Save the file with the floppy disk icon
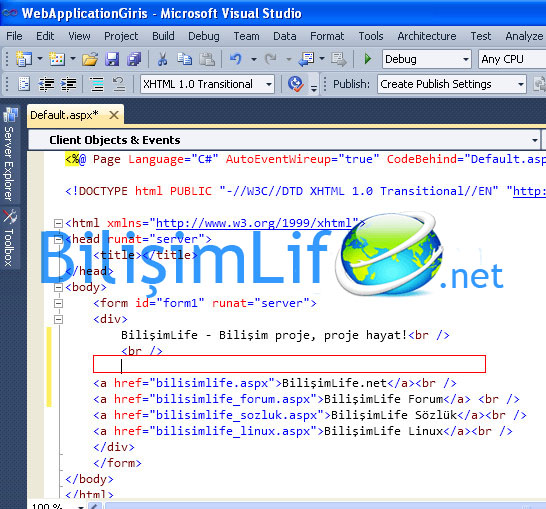Viewport: 546px width, 509px height. click(x=112, y=59)
